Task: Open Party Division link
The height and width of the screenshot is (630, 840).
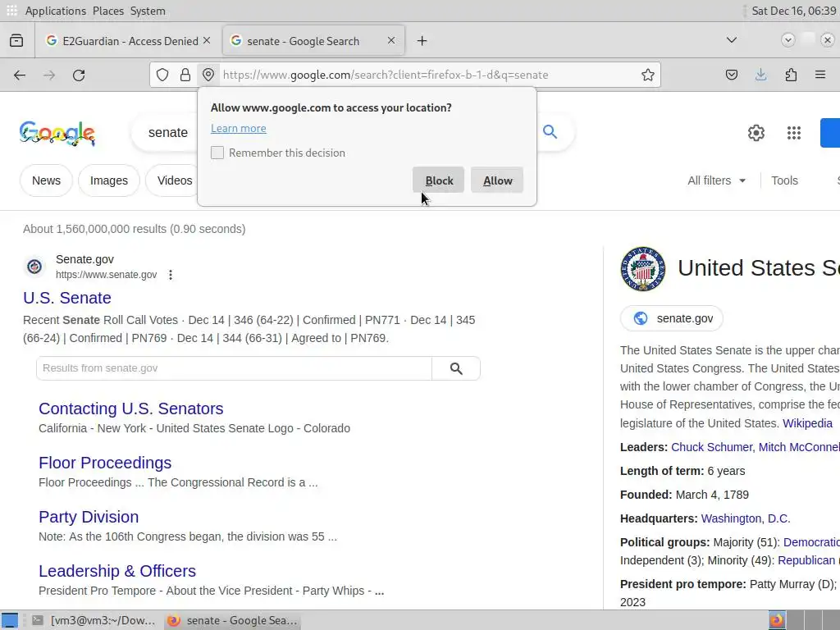Action: click(89, 517)
